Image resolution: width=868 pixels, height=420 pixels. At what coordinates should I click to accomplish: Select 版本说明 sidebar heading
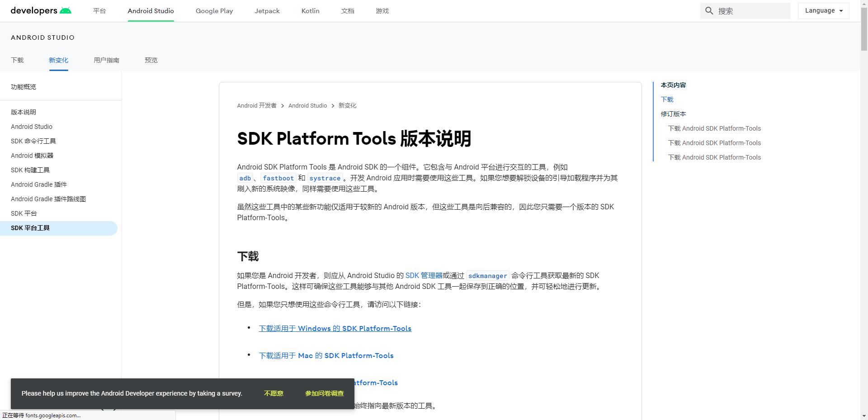tap(24, 112)
